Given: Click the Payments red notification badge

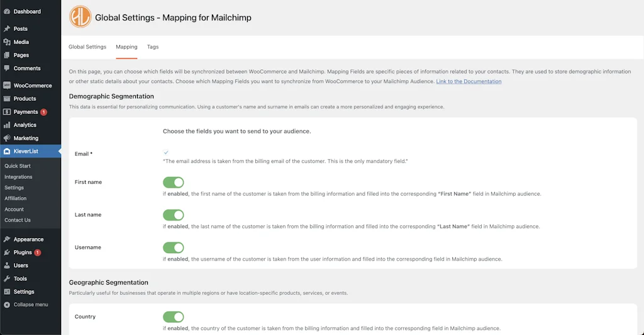Looking at the screenshot, I should pos(43,112).
